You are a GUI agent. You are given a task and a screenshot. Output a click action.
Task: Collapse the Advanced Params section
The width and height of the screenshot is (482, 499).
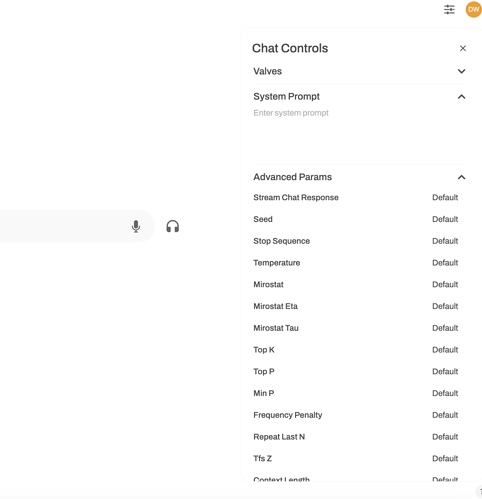point(359,177)
